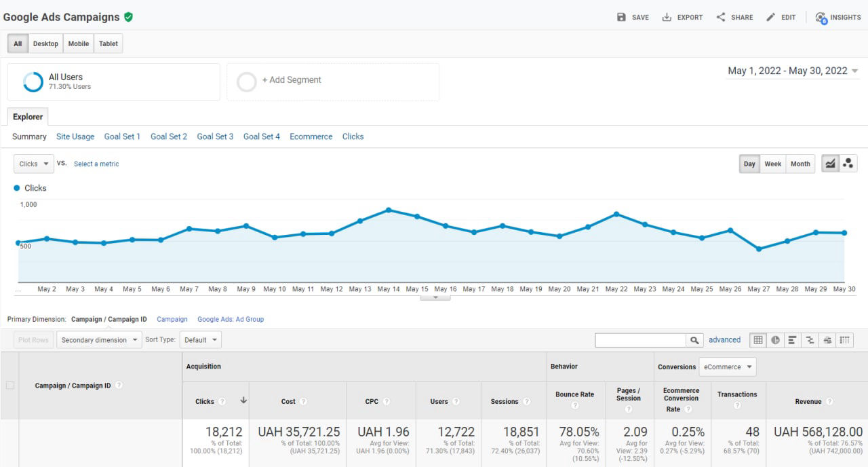Switch to the Ecommerce view
The image size is (868, 467).
(311, 136)
